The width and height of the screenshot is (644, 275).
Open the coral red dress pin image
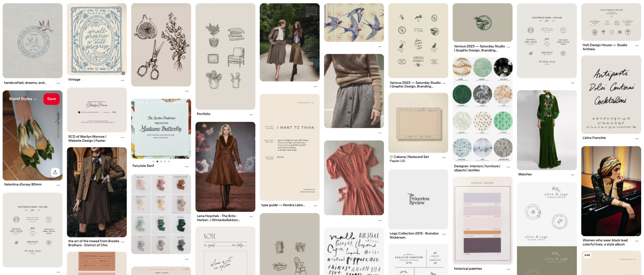pos(354,177)
